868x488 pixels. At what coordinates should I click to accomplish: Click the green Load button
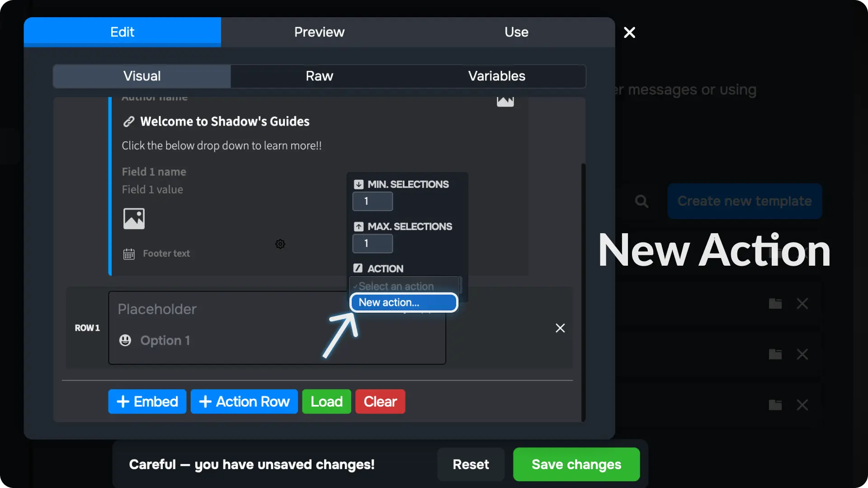coord(326,402)
